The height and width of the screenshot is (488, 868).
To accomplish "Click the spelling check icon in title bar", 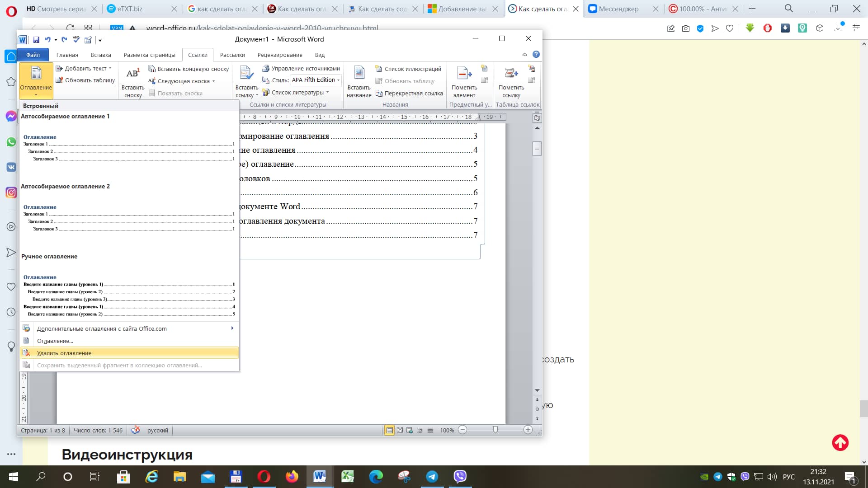I will [x=76, y=40].
